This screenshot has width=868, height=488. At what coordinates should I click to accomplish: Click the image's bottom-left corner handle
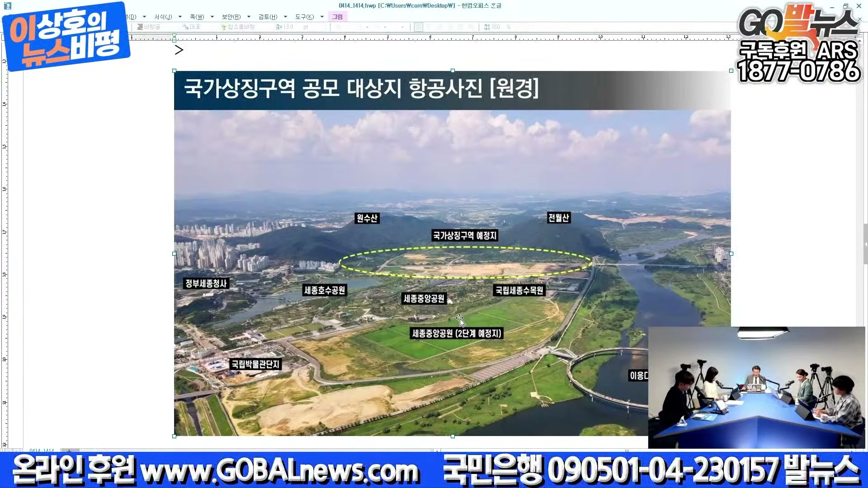pos(175,436)
